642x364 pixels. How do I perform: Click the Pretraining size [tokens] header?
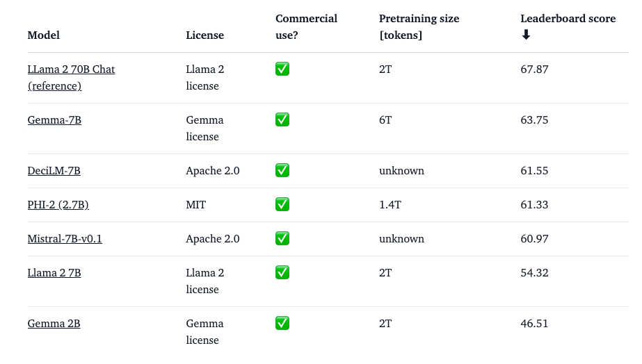tap(419, 26)
